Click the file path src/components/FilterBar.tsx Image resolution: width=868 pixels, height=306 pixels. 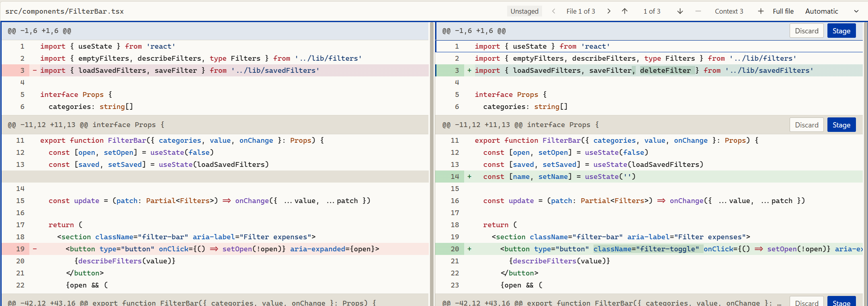pos(65,11)
